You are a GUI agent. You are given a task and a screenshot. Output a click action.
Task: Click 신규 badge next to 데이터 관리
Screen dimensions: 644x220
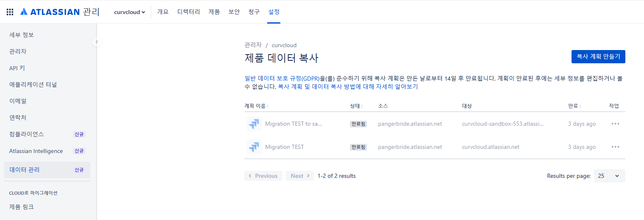(x=79, y=170)
